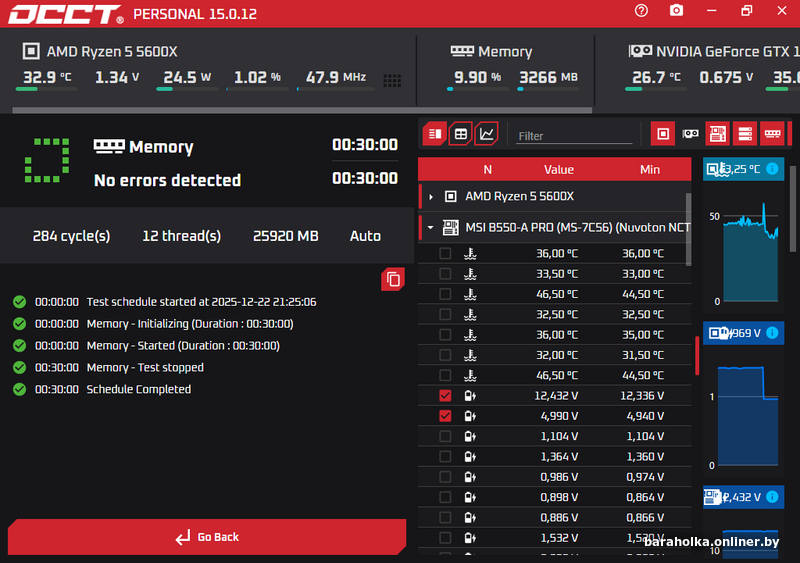The image size is (800, 563).
Task: Click the 284 cycle(s) label
Action: pyautogui.click(x=71, y=236)
